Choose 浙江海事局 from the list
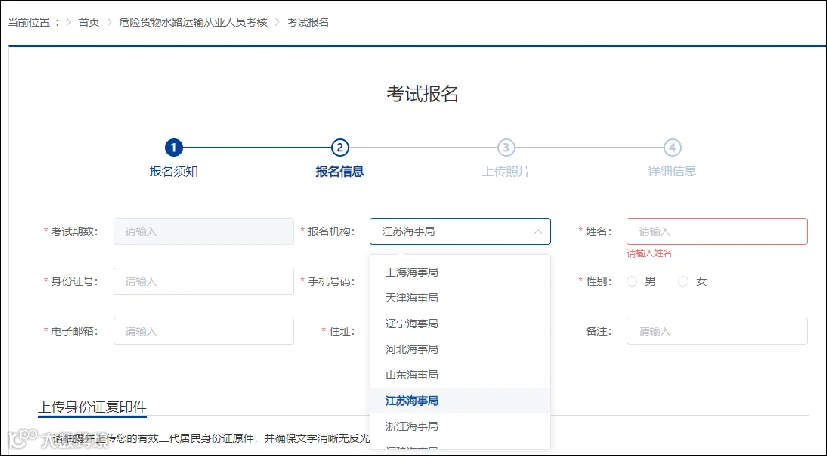 pos(460,426)
